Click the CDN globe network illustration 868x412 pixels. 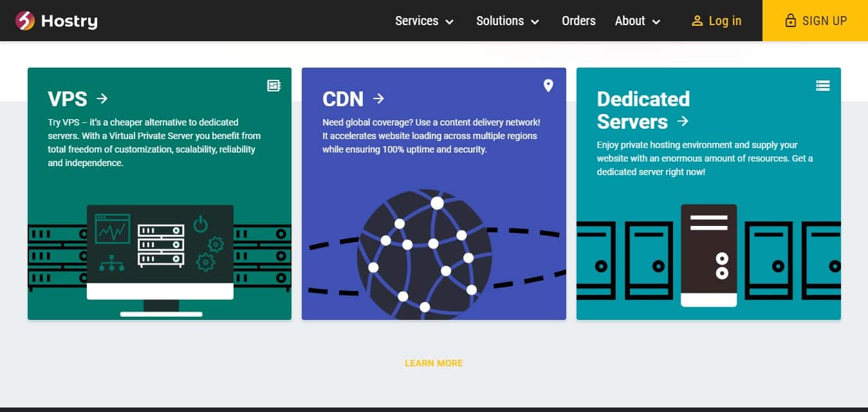coord(425,254)
